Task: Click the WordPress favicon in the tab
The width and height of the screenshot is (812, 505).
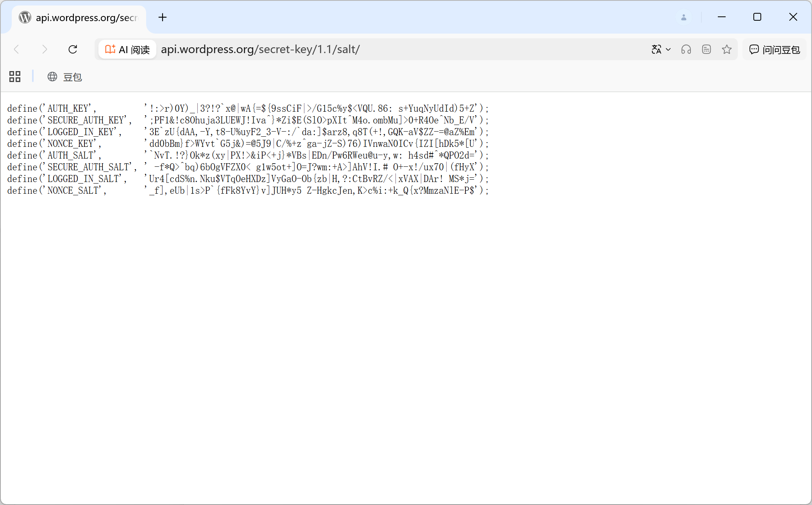Action: 25,18
